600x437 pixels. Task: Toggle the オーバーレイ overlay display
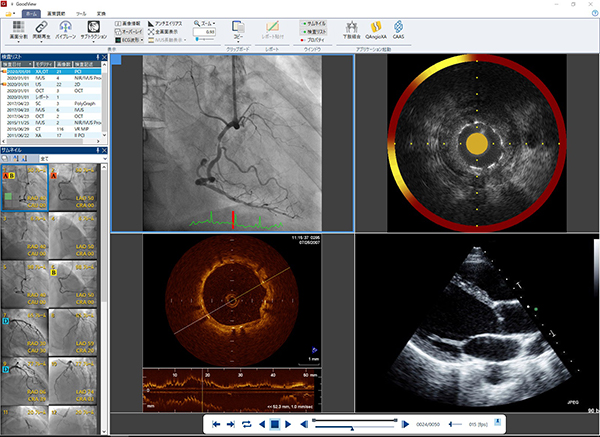pyautogui.click(x=129, y=30)
